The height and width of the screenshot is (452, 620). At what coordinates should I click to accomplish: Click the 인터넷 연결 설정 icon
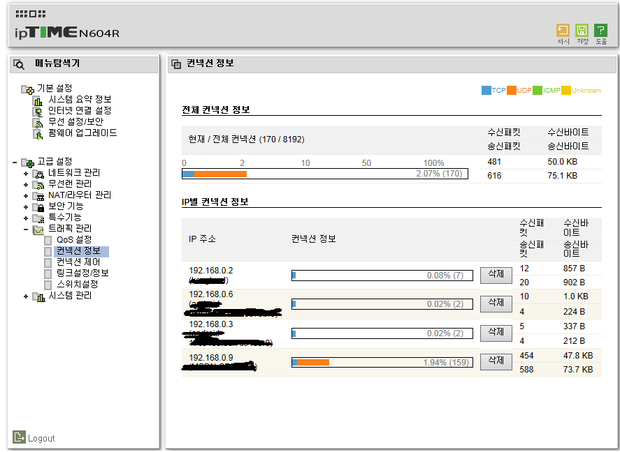(38, 112)
